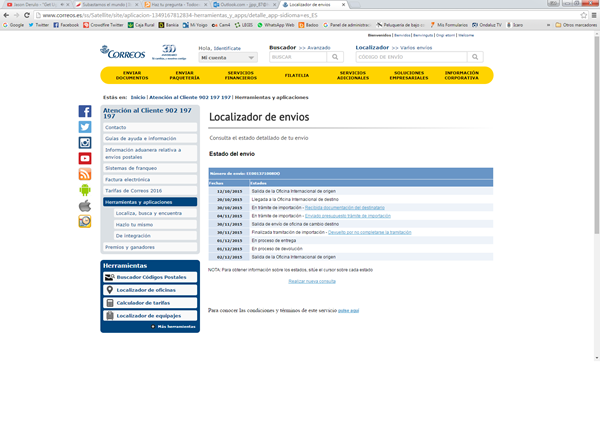Expand the Mi cuenta dropdown
The image size is (600, 429).
pyautogui.click(x=228, y=58)
